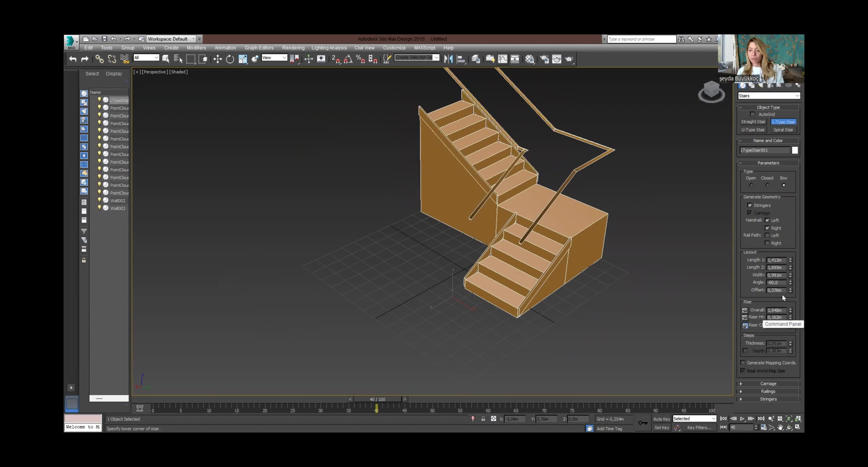Toggle the selection lock icon in status bar
Image resolution: width=868 pixels, height=467 pixels.
483,419
